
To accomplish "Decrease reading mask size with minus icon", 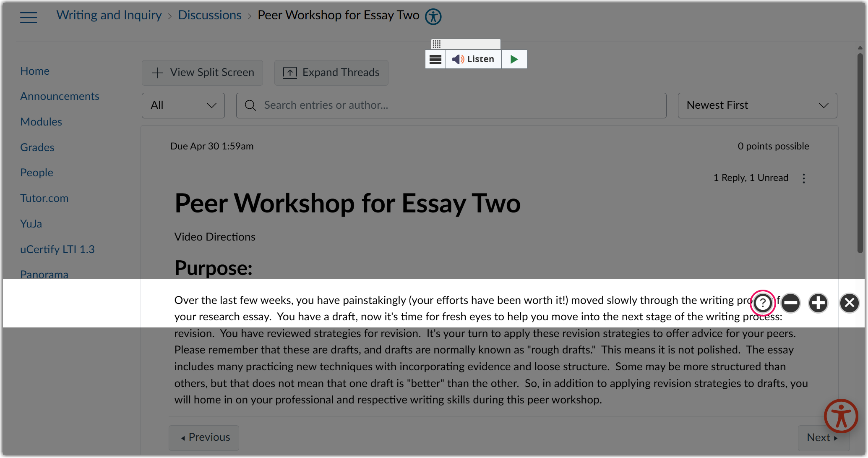I will click(x=790, y=303).
